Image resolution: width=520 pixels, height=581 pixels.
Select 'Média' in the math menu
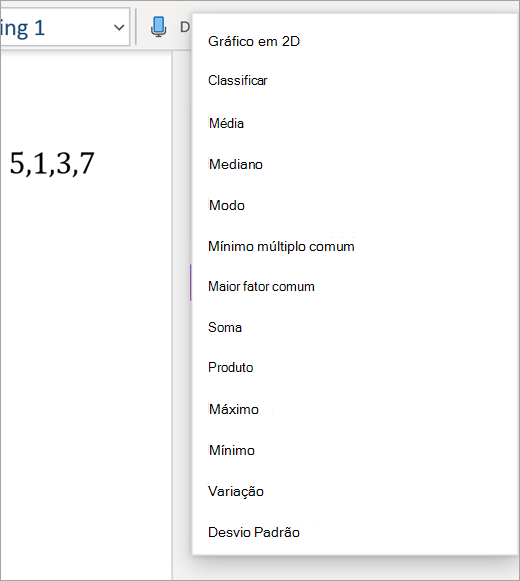pos(226,123)
